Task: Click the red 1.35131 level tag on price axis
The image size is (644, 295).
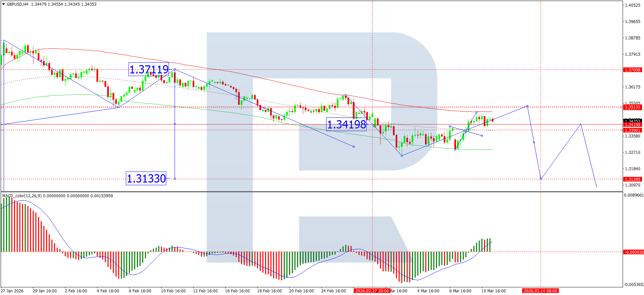Action: pos(632,107)
